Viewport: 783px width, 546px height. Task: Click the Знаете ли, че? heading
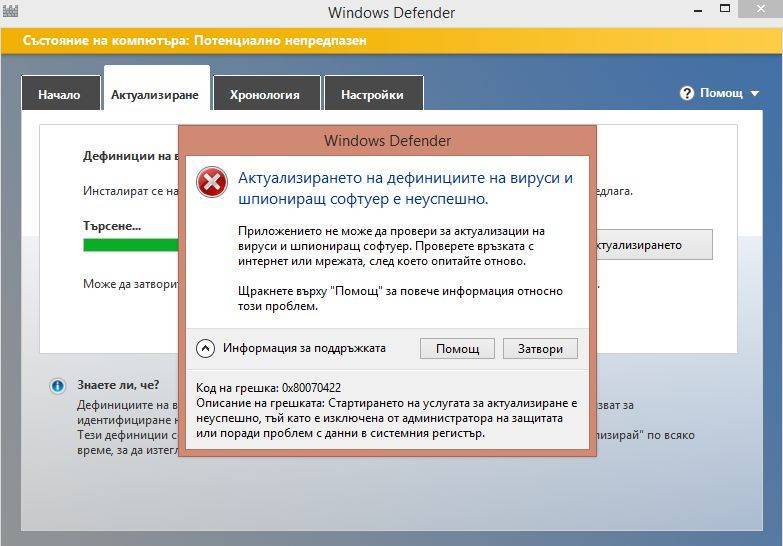tap(118, 385)
